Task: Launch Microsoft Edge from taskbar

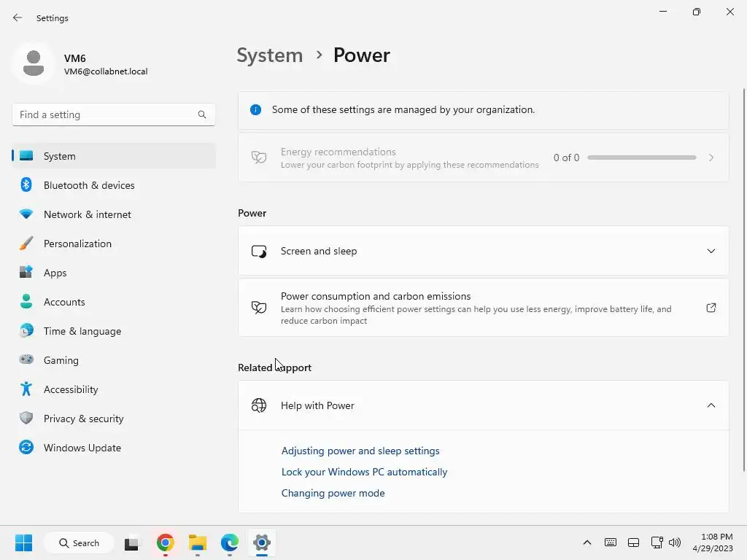Action: (x=230, y=542)
